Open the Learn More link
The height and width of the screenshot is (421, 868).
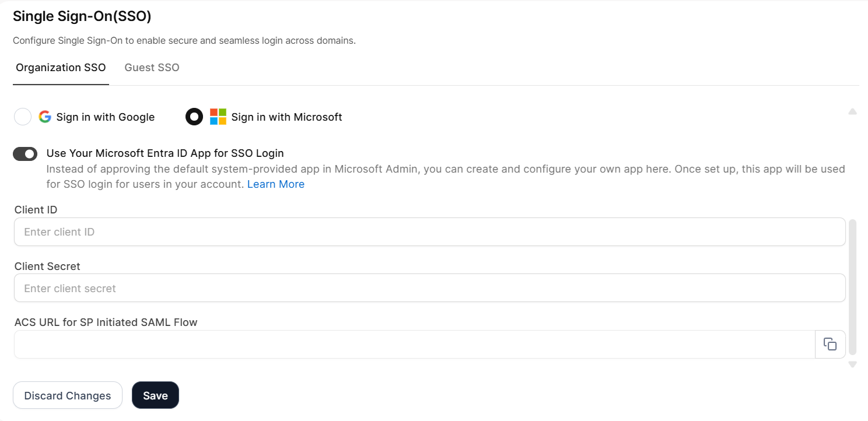click(276, 184)
